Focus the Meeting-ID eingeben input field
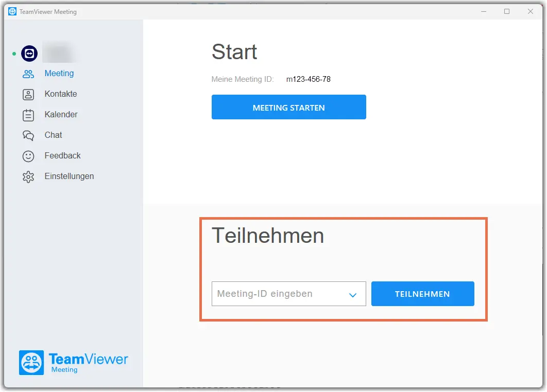The width and height of the screenshot is (547, 392). [288, 294]
